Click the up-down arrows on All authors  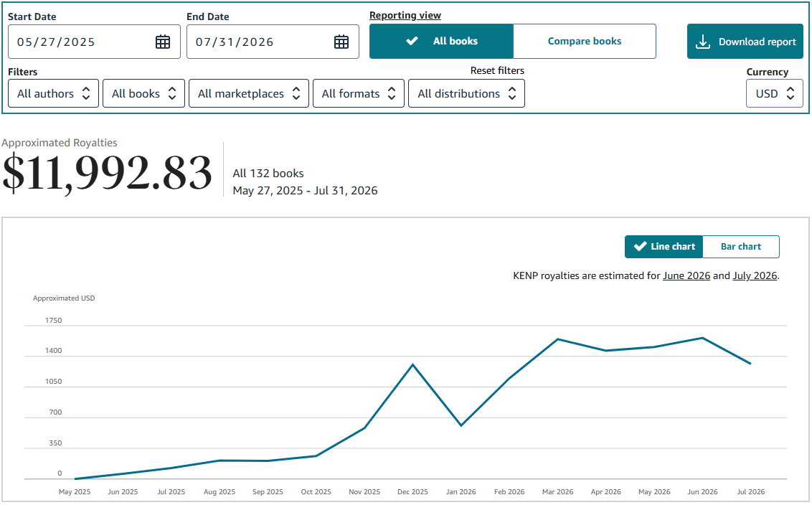[x=86, y=94]
